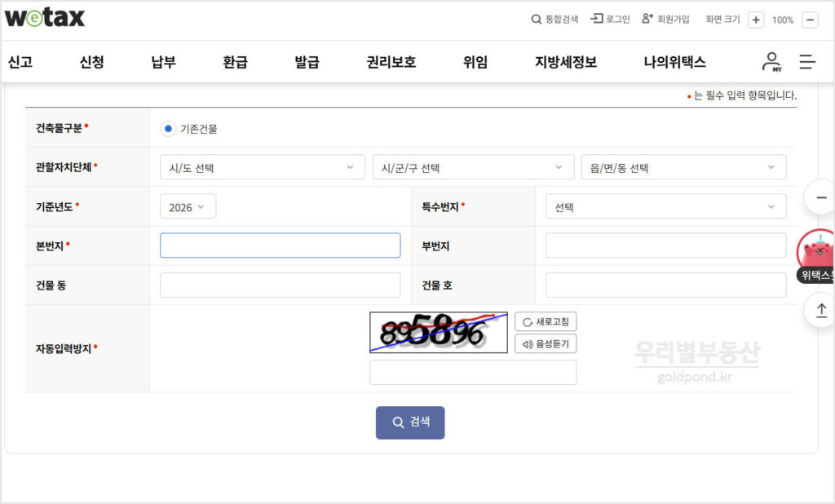Open the 나의위택스 menu
835x504 pixels.
tap(674, 62)
